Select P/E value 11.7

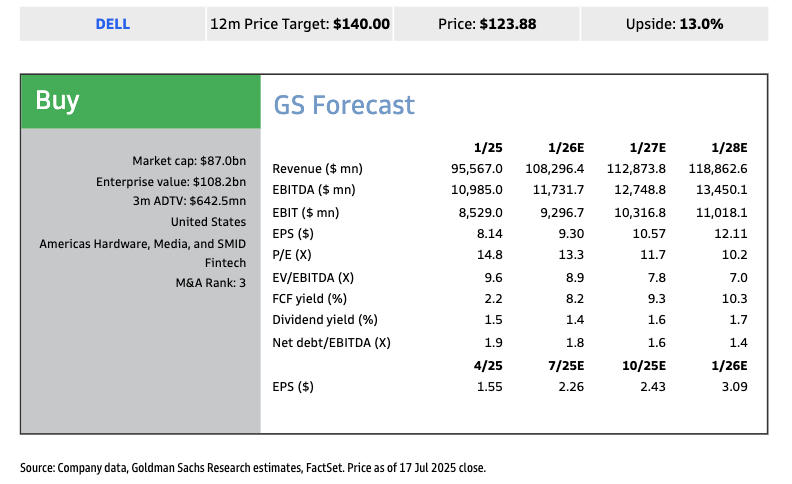[653, 255]
